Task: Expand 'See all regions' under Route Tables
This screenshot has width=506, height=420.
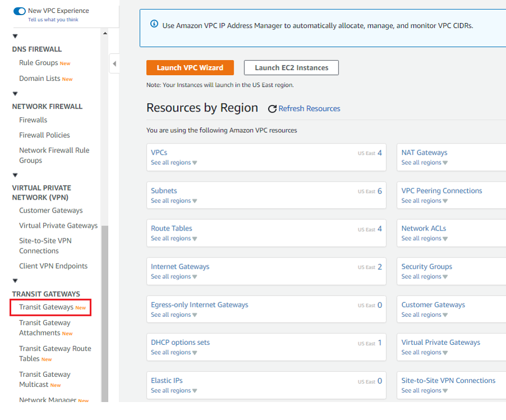Action: pyautogui.click(x=174, y=238)
